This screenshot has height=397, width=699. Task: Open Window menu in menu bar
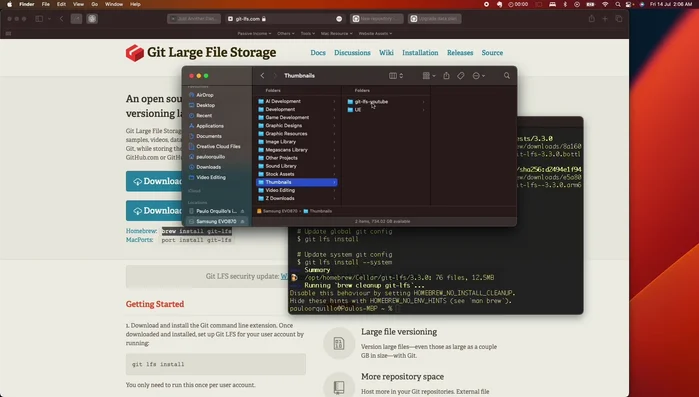(x=114, y=4)
